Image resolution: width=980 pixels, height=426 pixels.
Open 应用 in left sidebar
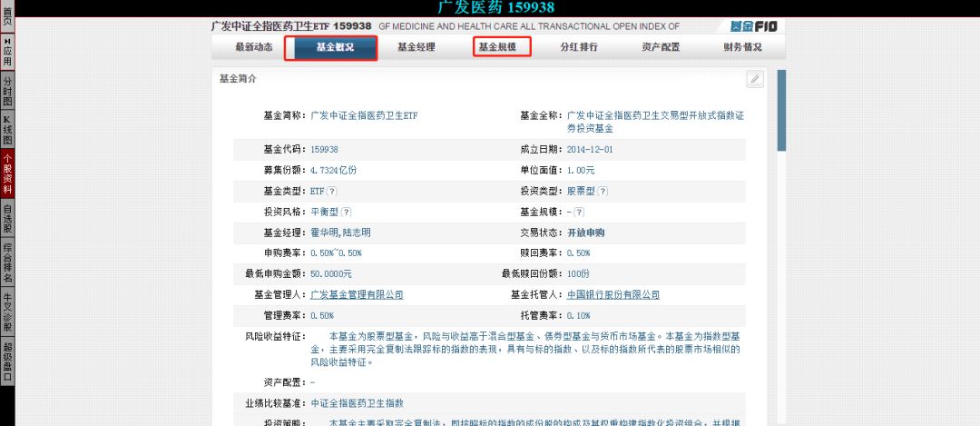[x=7, y=52]
